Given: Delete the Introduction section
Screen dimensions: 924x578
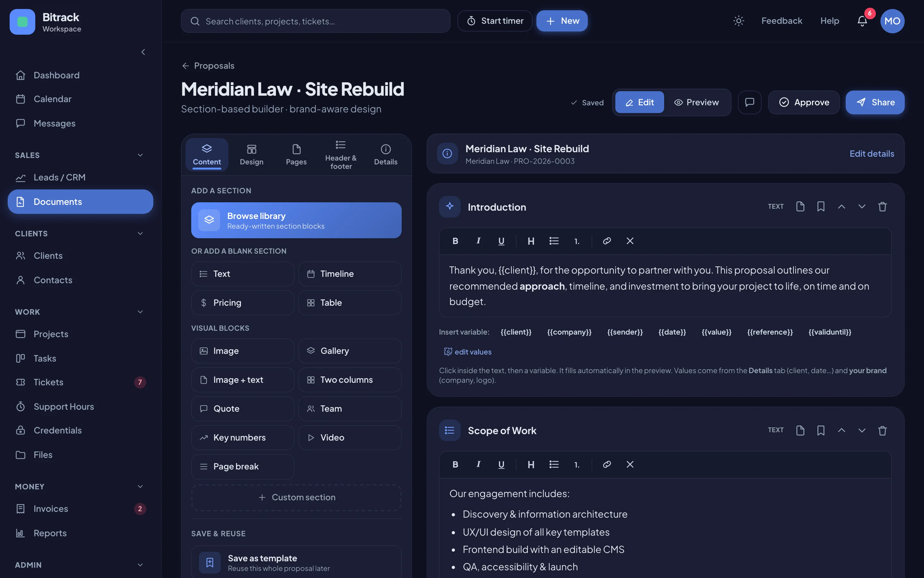Looking at the screenshot, I should tap(882, 207).
